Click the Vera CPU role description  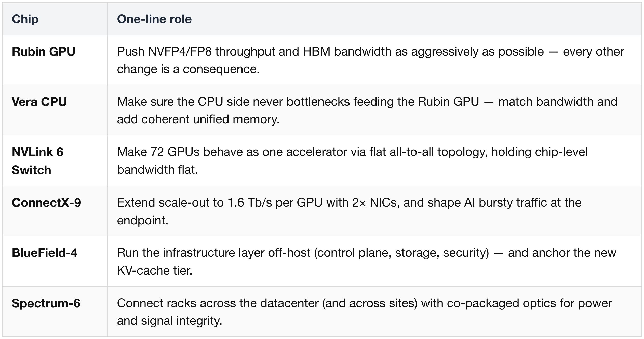click(x=367, y=110)
